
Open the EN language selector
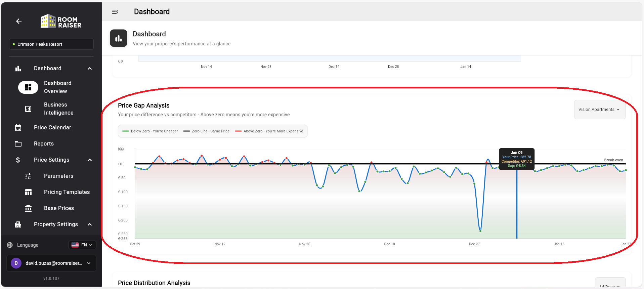(x=82, y=245)
